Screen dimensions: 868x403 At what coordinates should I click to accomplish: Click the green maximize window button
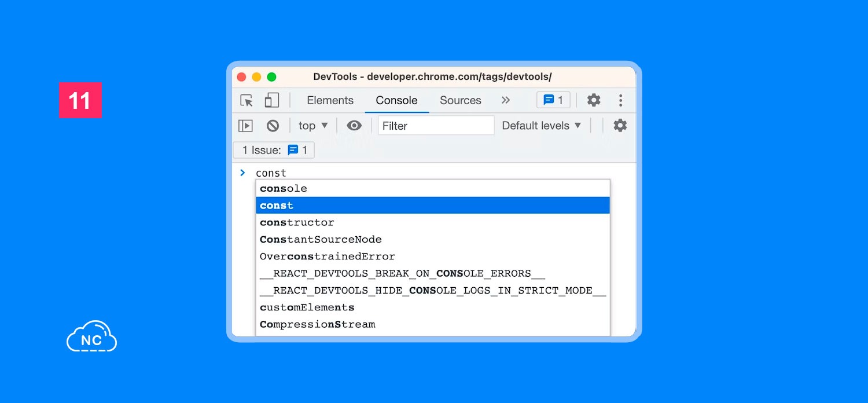pos(271,77)
